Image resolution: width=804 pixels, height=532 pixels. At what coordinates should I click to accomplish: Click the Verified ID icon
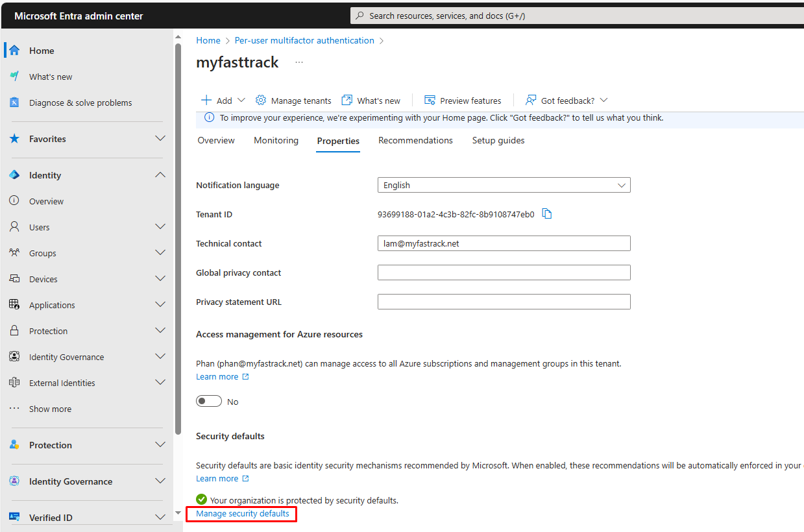pos(14,518)
